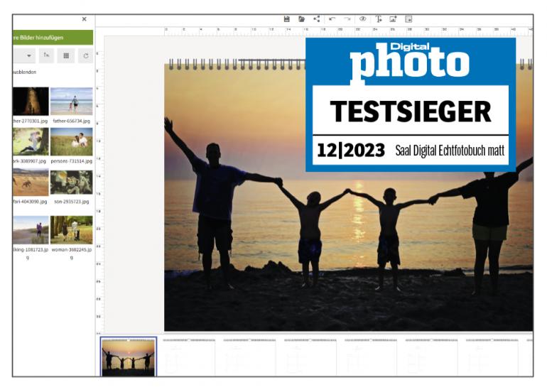Screen dimensions: 547x392
Task: Undo the last action
Action: point(332,19)
